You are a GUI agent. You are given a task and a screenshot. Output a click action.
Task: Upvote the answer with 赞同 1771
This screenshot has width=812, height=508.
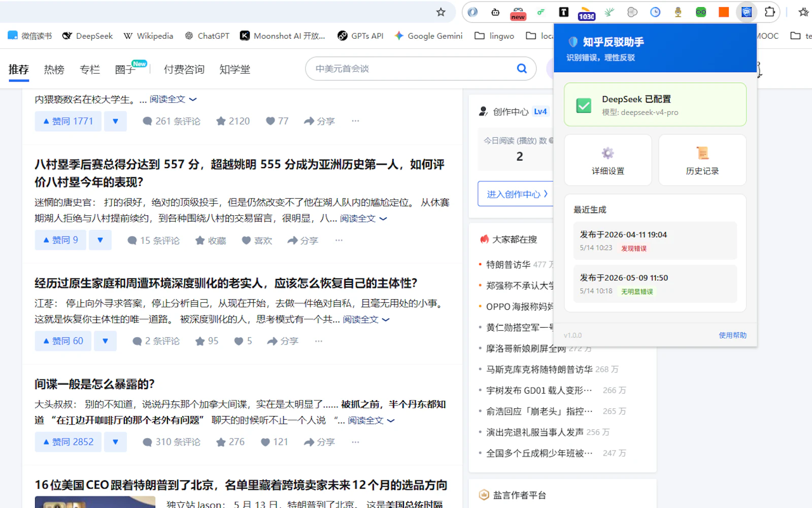(68, 121)
